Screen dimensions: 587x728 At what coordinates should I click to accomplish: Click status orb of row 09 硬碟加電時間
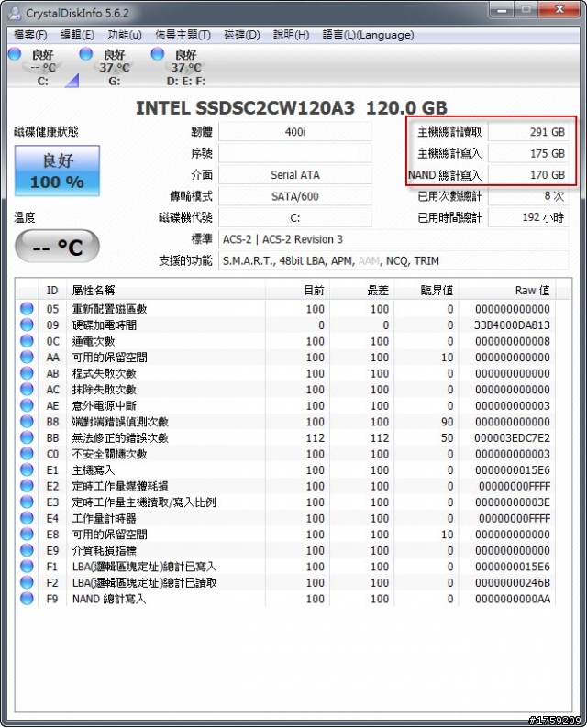27,325
